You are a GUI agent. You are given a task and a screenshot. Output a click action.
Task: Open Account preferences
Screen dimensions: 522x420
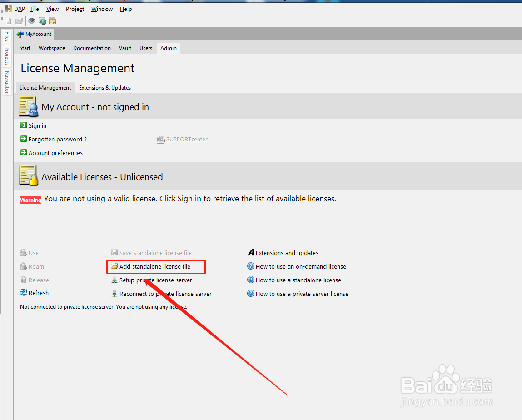pyautogui.click(x=55, y=153)
